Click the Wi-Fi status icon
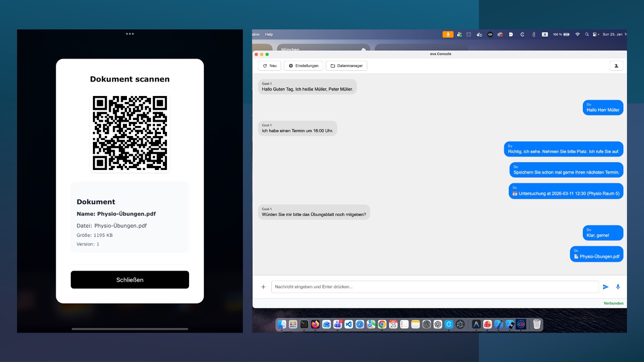Screen dimensions: 644x362 pos(577,34)
